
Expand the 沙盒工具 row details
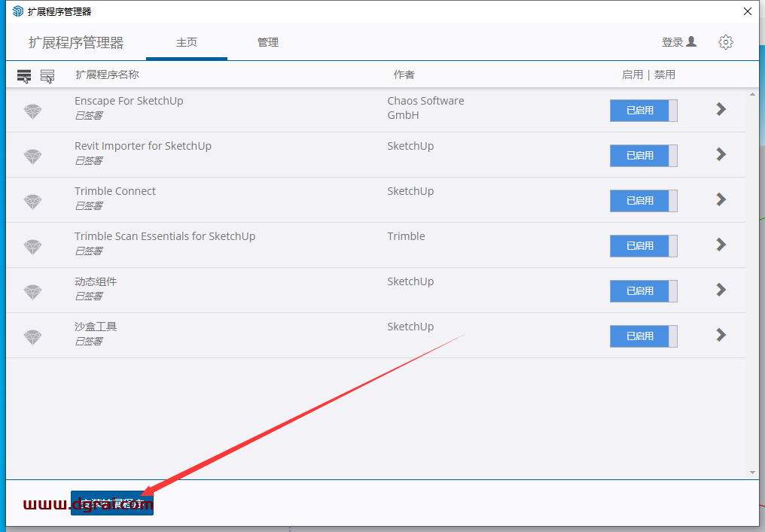[721, 335]
